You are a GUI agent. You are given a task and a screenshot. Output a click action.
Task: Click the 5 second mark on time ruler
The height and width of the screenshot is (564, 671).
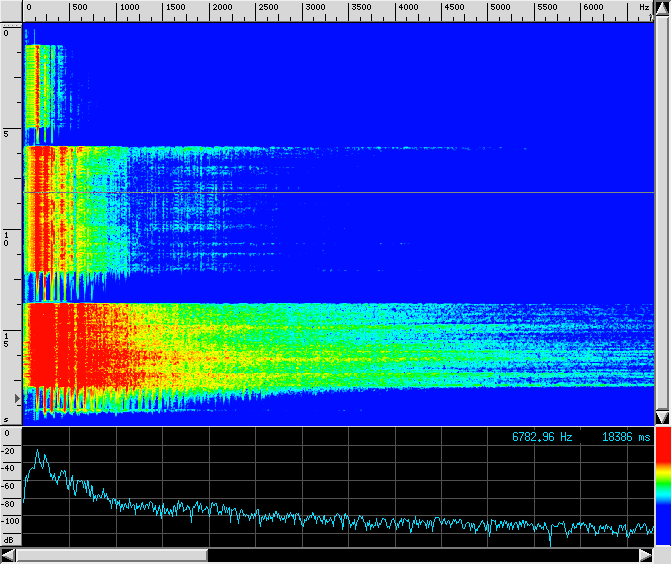(6, 133)
